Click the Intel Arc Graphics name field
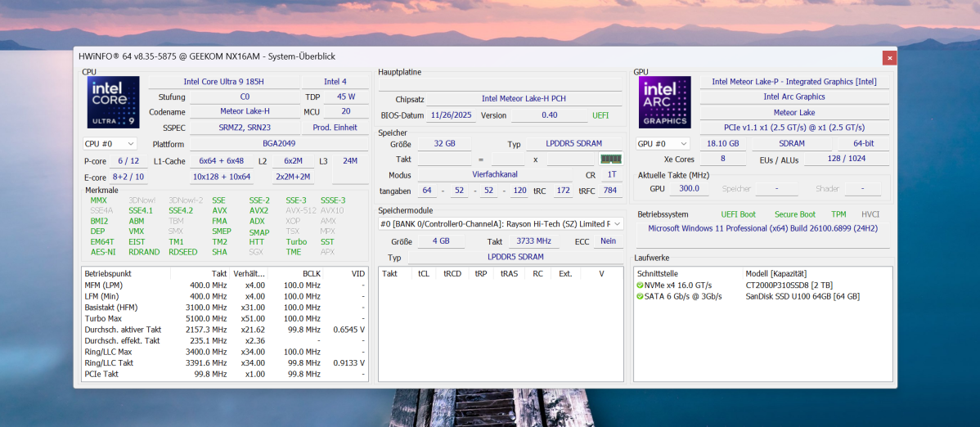This screenshot has width=980, height=427. coord(794,97)
